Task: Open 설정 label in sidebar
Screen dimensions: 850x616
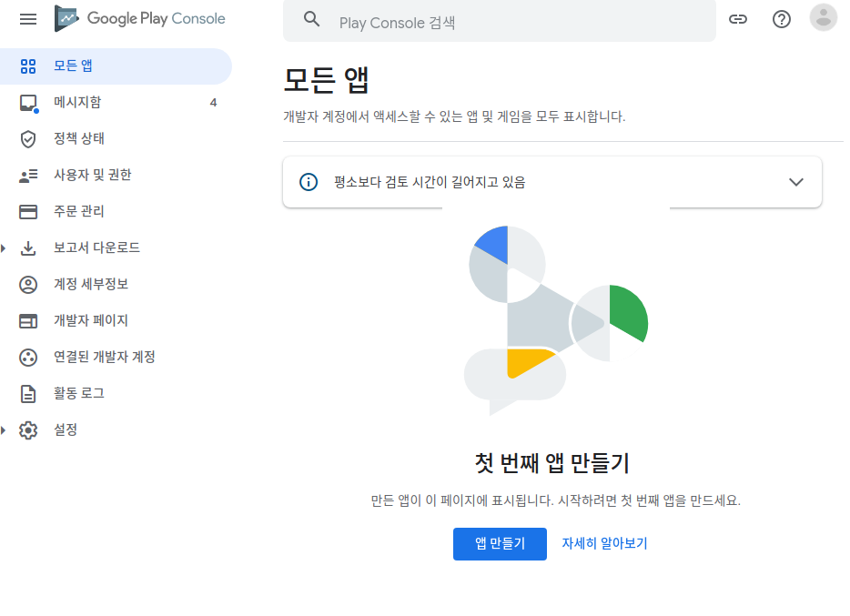Action: 66,429
